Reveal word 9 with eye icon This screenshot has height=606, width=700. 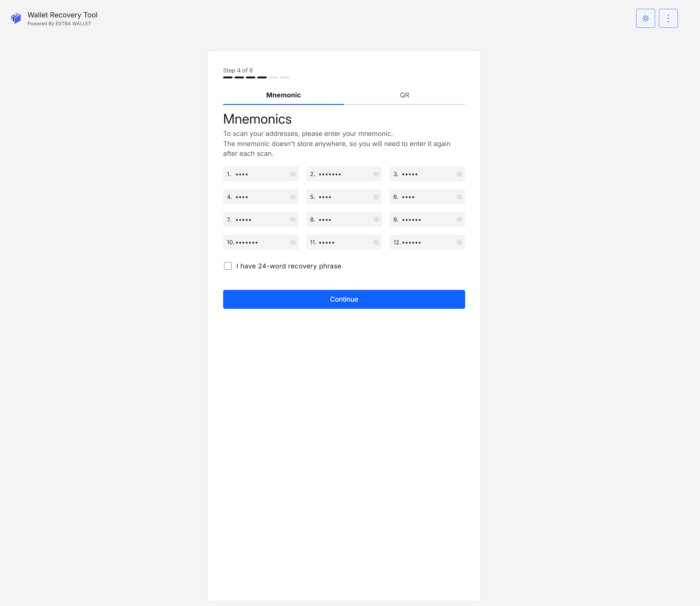459,219
